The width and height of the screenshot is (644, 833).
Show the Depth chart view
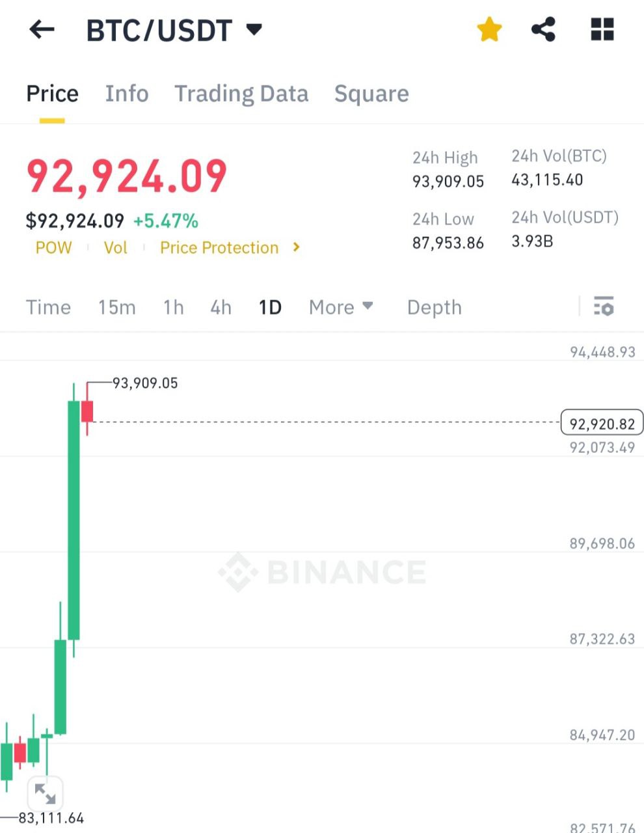[x=435, y=307]
